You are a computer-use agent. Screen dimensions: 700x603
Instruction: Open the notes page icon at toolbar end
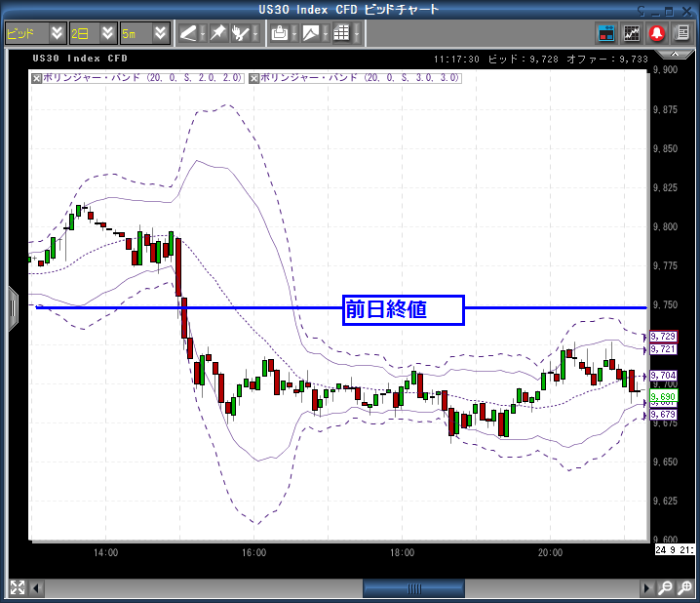[x=682, y=32]
